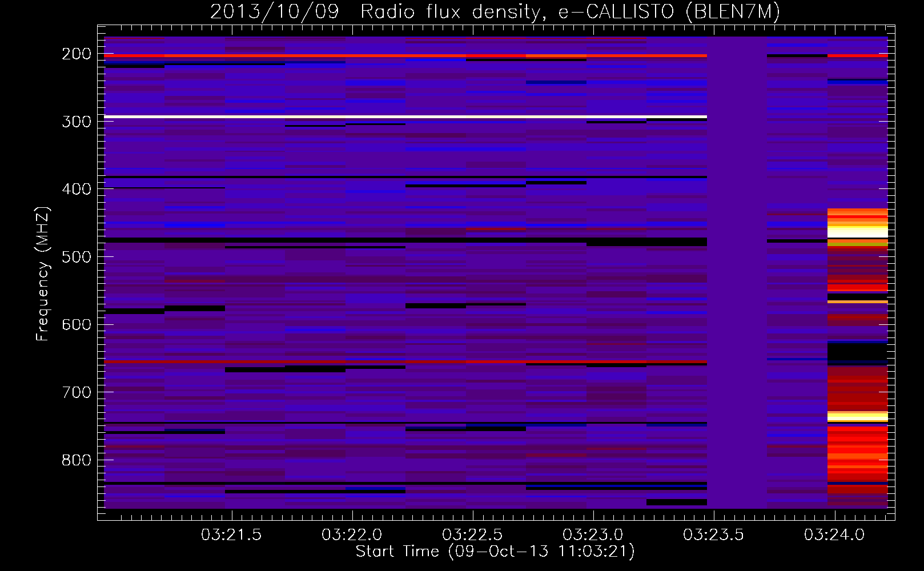Click the 600 frequency tick label
This screenshot has height=571, width=924.
pyautogui.click(x=76, y=324)
